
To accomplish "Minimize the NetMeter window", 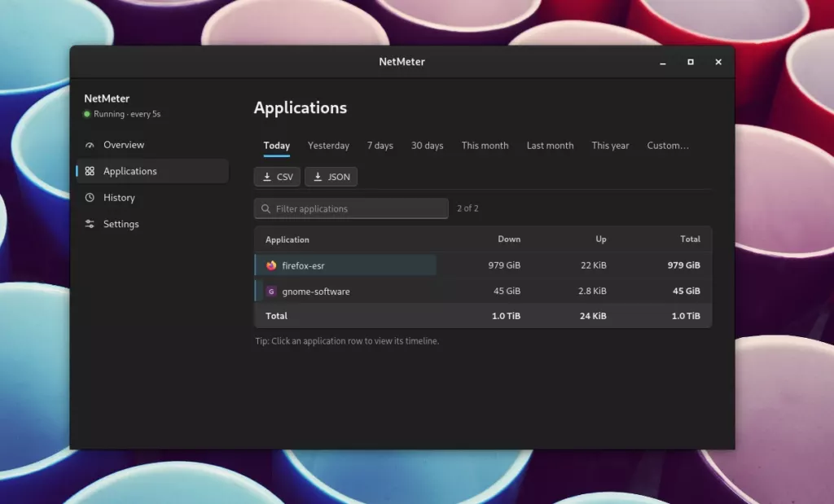I will (663, 62).
